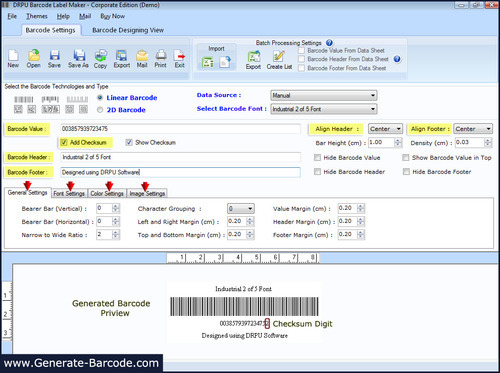
Task: Copy barcode using the Copy icon
Action: point(100,59)
